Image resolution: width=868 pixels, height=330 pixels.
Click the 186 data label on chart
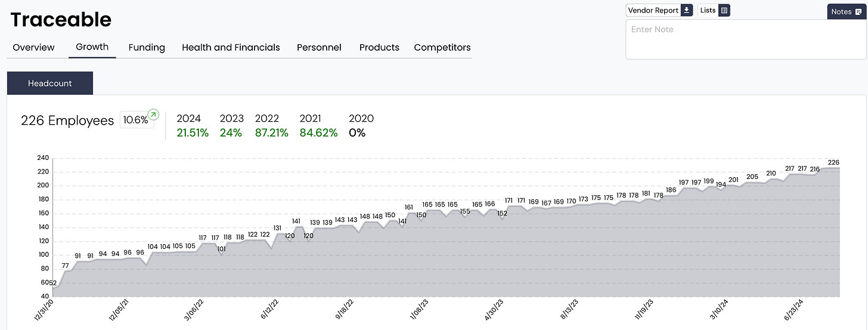(671, 190)
